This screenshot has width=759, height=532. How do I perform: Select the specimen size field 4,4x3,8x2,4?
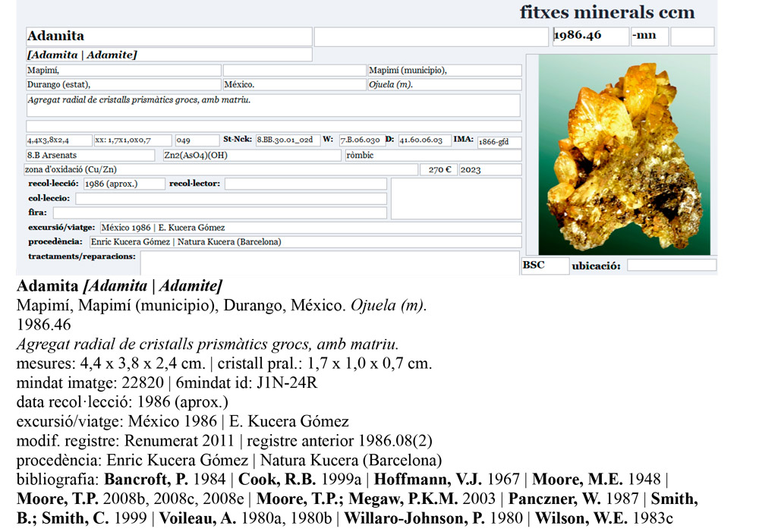(x=57, y=140)
